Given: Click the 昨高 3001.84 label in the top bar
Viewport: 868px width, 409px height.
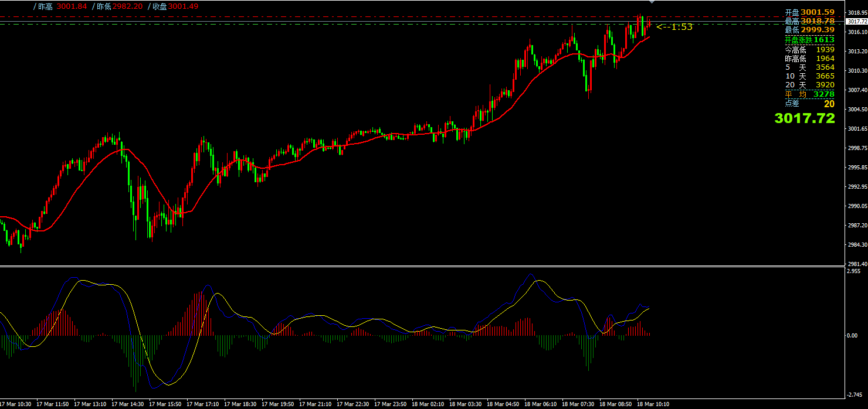Looking at the screenshot, I should (x=60, y=6).
